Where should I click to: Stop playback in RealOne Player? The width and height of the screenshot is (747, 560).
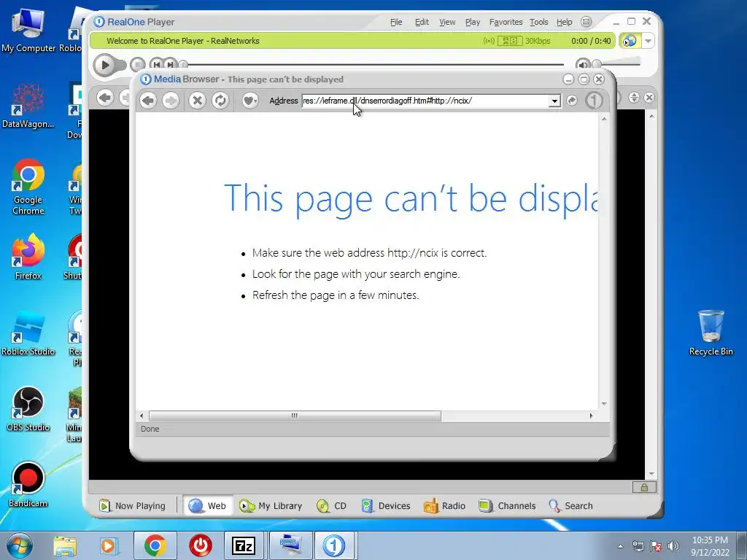click(137, 64)
